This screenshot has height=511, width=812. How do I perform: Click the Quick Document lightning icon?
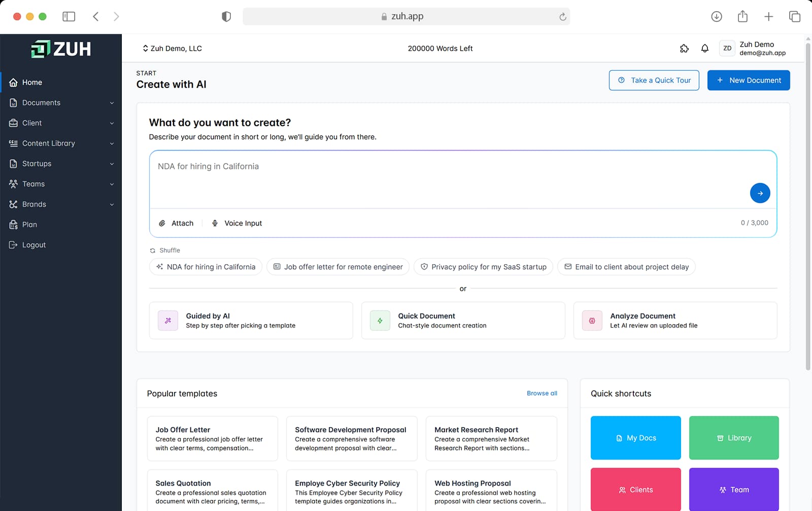(380, 321)
